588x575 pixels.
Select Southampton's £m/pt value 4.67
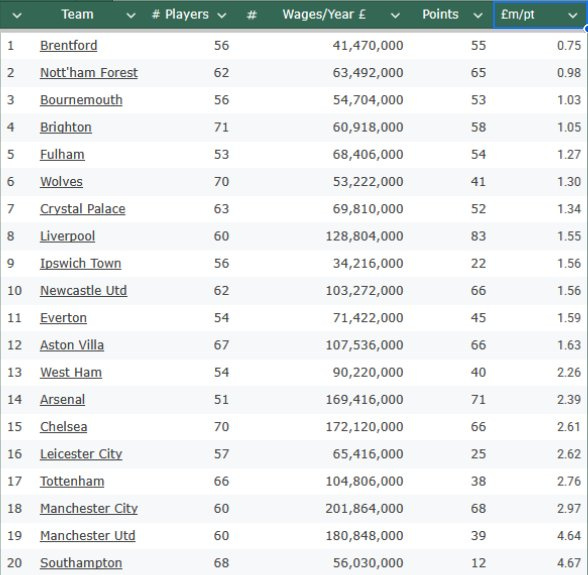569,563
